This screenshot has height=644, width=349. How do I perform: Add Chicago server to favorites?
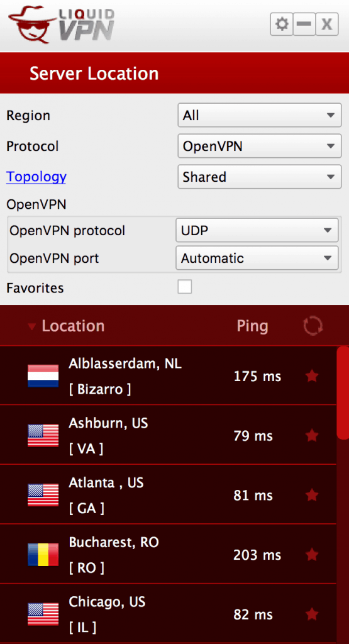click(313, 614)
